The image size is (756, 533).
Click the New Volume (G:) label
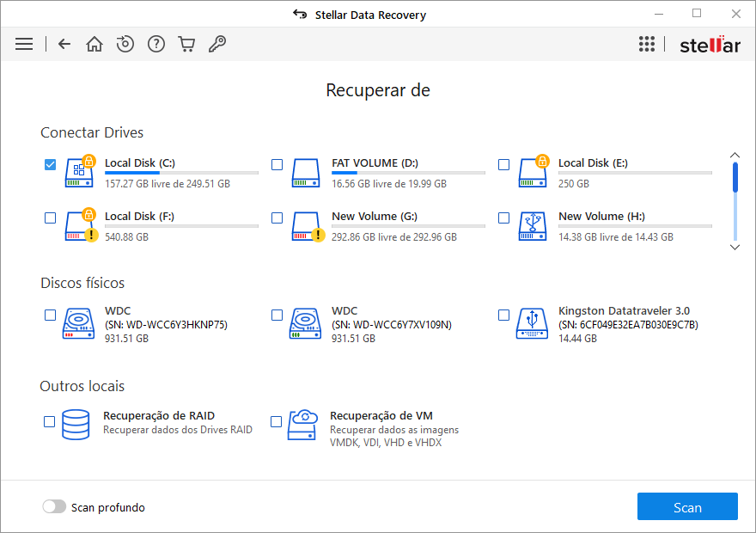click(375, 216)
